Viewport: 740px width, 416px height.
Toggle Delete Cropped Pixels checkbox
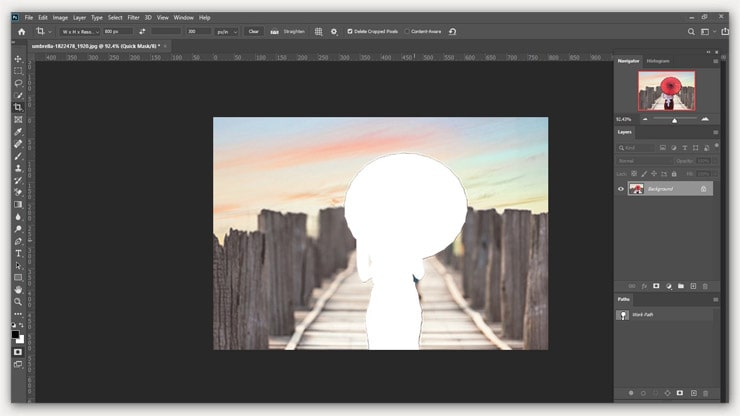pyautogui.click(x=350, y=32)
